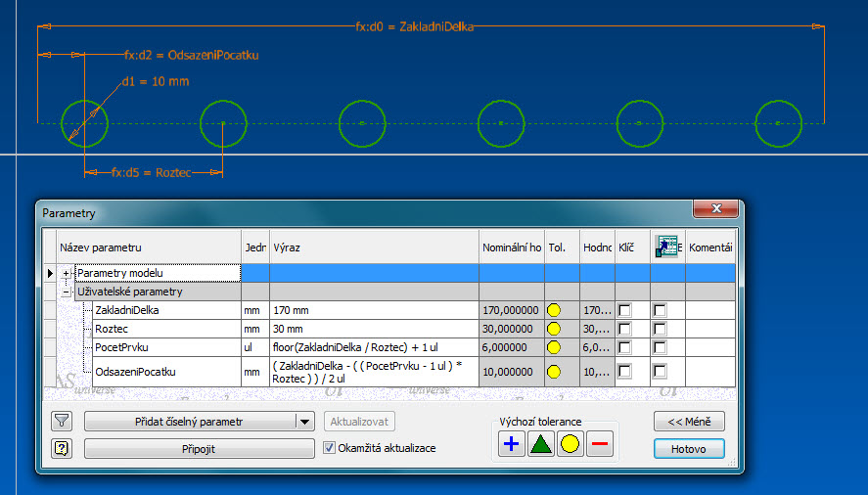Click the Komentář column header
Screen dimensions: 868x495
710,247
